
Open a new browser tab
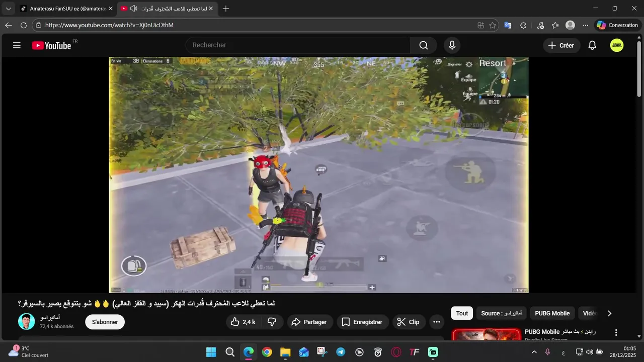pyautogui.click(x=226, y=9)
